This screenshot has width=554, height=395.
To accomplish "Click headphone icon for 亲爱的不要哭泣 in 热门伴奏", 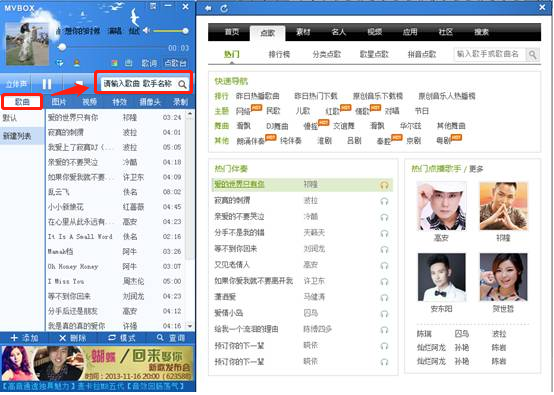I will point(384,217).
